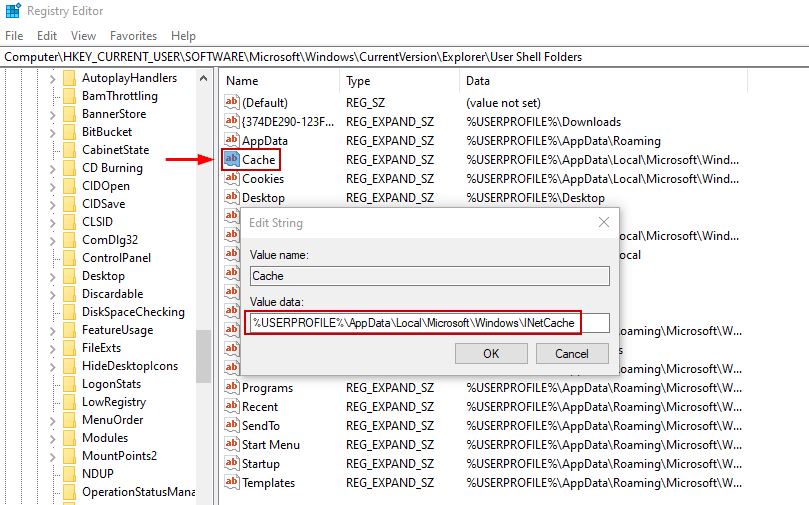809x505 pixels.
Task: Open the Edit menu
Action: tap(47, 36)
